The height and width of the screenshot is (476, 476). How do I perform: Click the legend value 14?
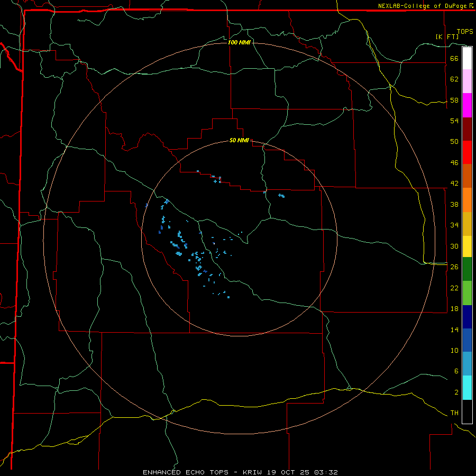(454, 329)
